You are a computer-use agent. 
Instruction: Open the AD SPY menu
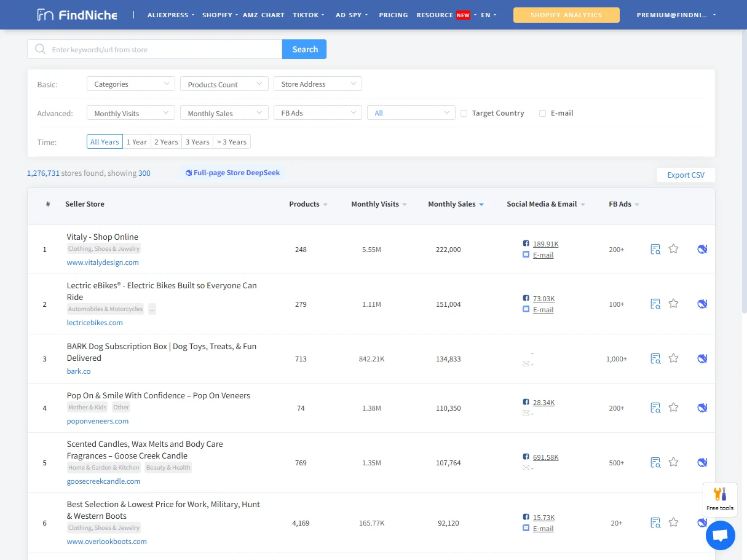coord(352,15)
